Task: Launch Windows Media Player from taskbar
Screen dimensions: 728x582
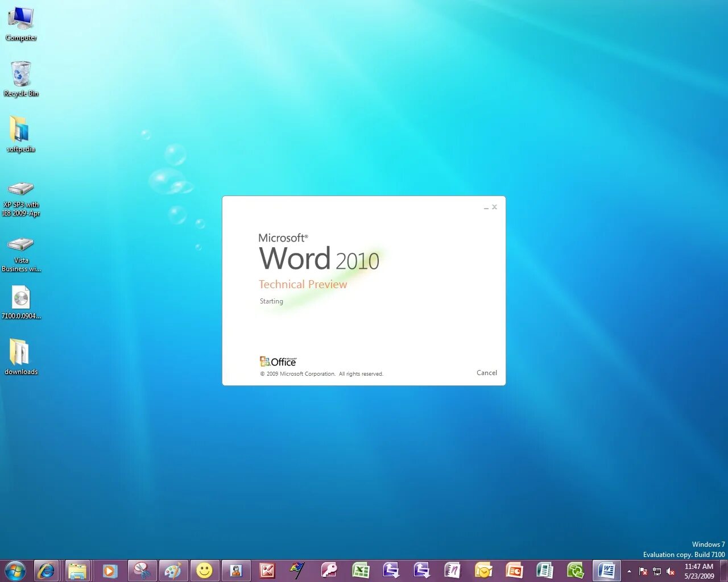Action: point(110,570)
